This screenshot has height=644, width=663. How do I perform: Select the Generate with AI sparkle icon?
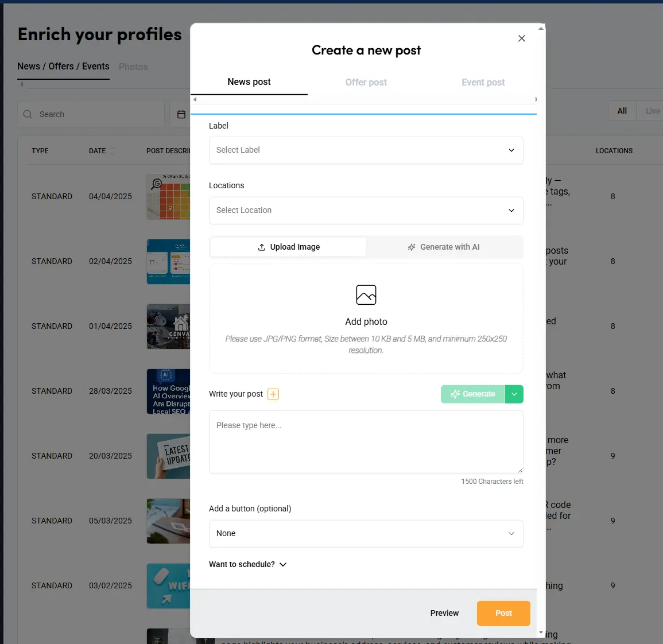pos(411,247)
